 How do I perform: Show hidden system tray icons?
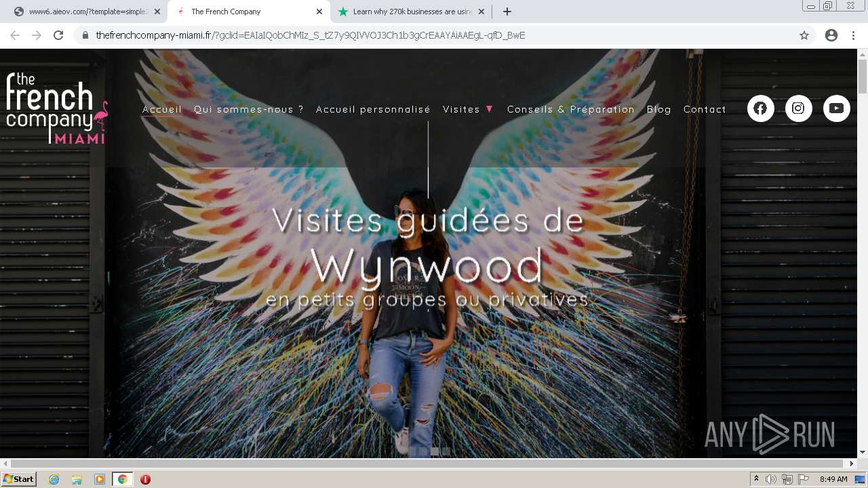coord(757,479)
